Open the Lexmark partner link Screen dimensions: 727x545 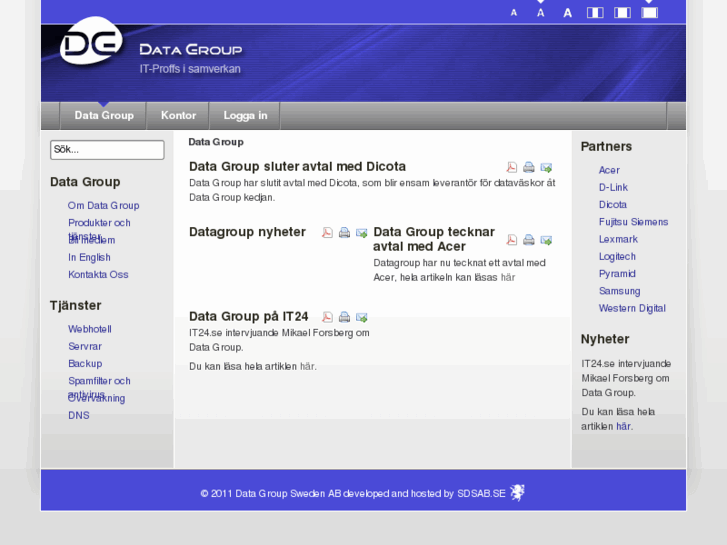pyautogui.click(x=618, y=239)
